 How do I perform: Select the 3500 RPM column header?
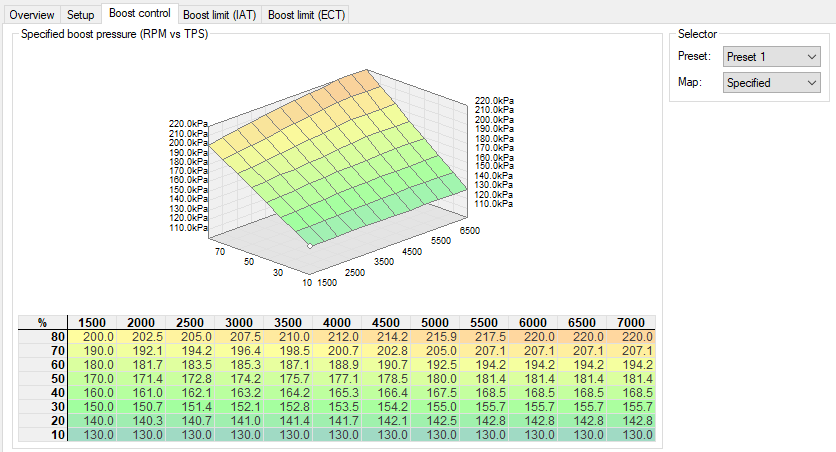tap(288, 322)
